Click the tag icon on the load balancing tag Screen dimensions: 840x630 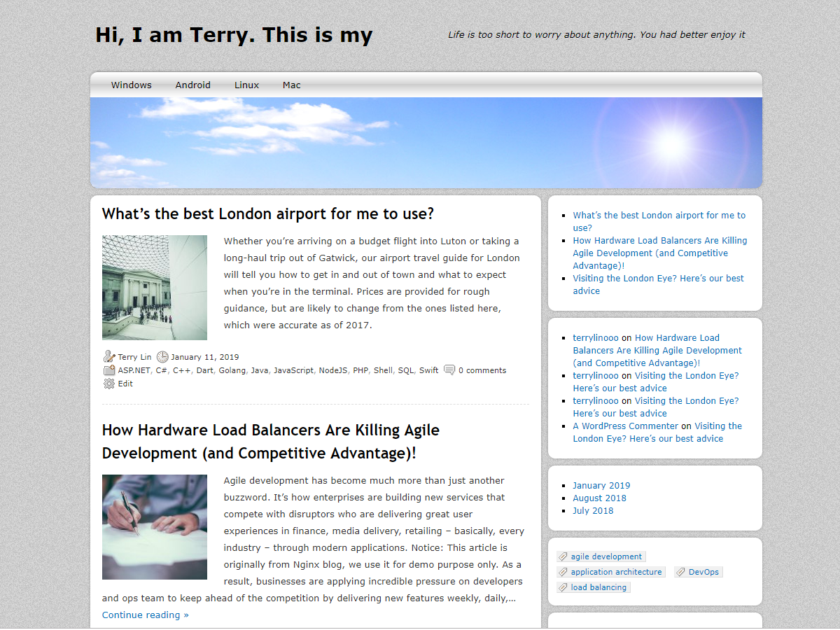[562, 587]
